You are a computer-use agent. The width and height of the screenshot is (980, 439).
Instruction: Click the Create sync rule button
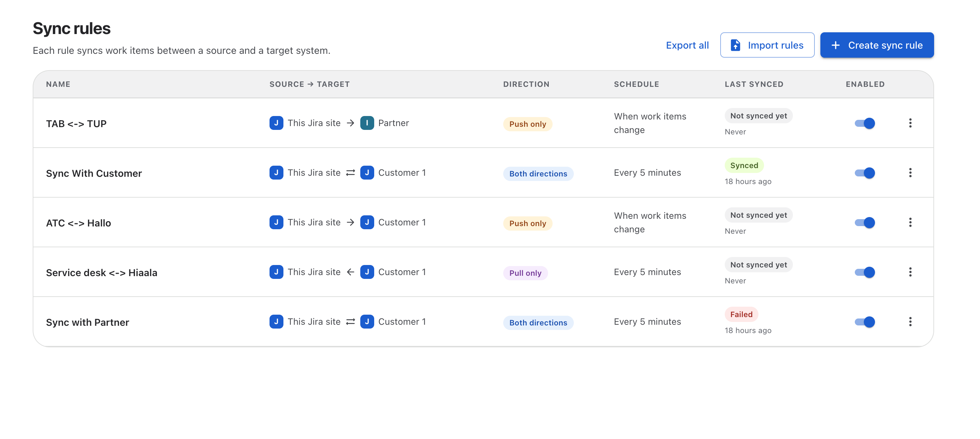tap(876, 45)
